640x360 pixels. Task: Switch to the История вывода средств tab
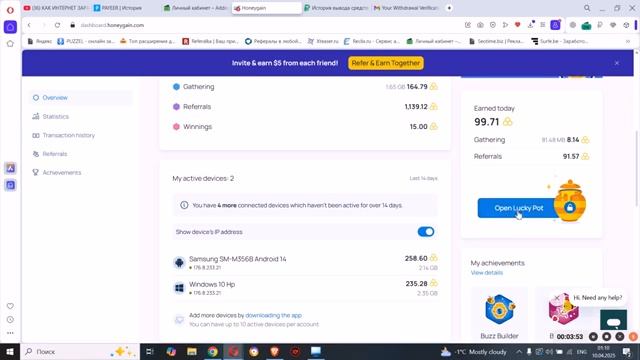coord(336,8)
